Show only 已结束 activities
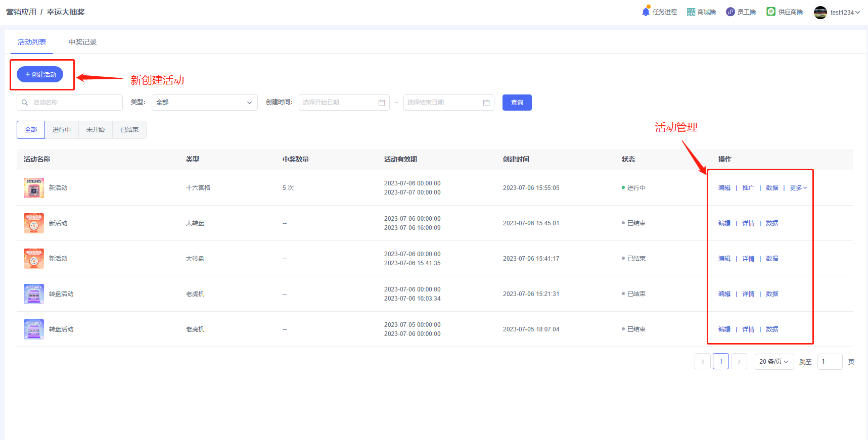This screenshot has height=440, width=868. click(129, 130)
